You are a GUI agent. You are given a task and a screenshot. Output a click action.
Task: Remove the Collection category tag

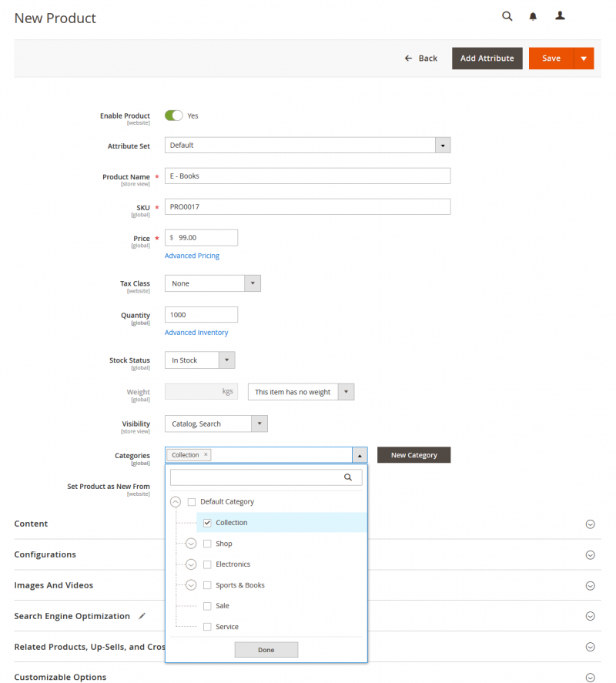click(206, 454)
